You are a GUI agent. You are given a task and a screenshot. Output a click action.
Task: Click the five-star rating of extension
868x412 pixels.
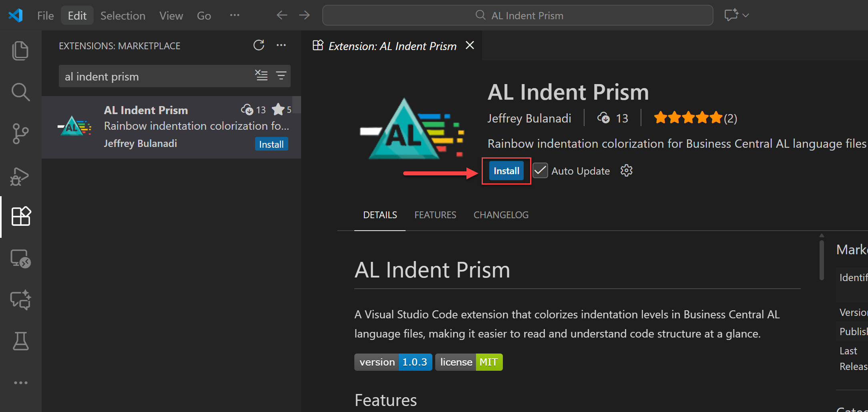point(687,118)
